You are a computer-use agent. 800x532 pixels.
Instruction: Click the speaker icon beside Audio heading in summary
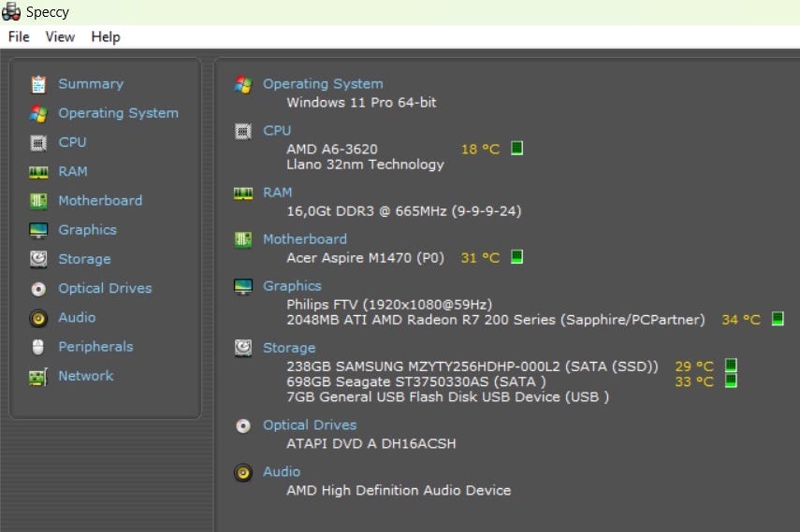[x=243, y=473]
